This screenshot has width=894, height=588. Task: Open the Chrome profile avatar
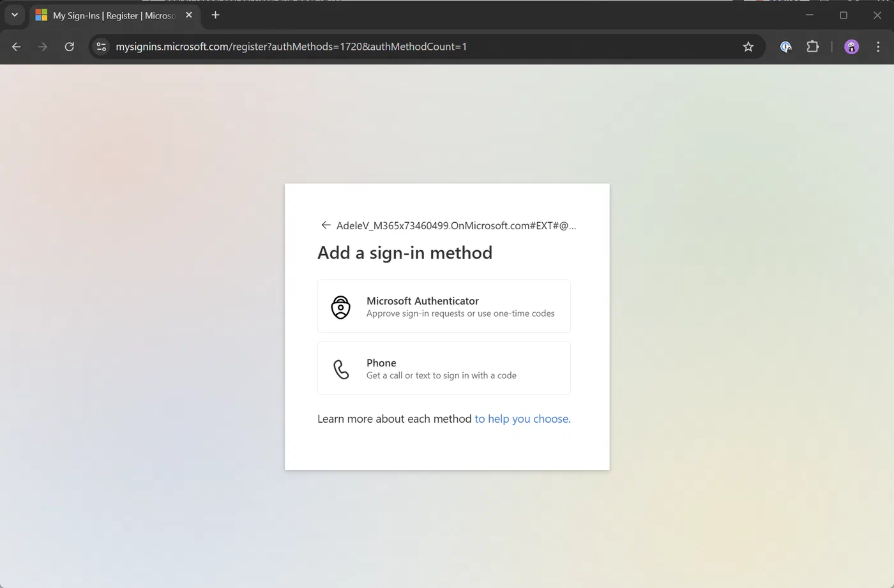coord(851,47)
